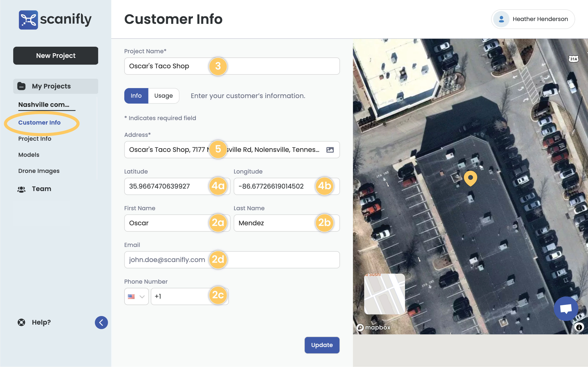Select the Info tab
The width and height of the screenshot is (588, 367).
(x=136, y=96)
